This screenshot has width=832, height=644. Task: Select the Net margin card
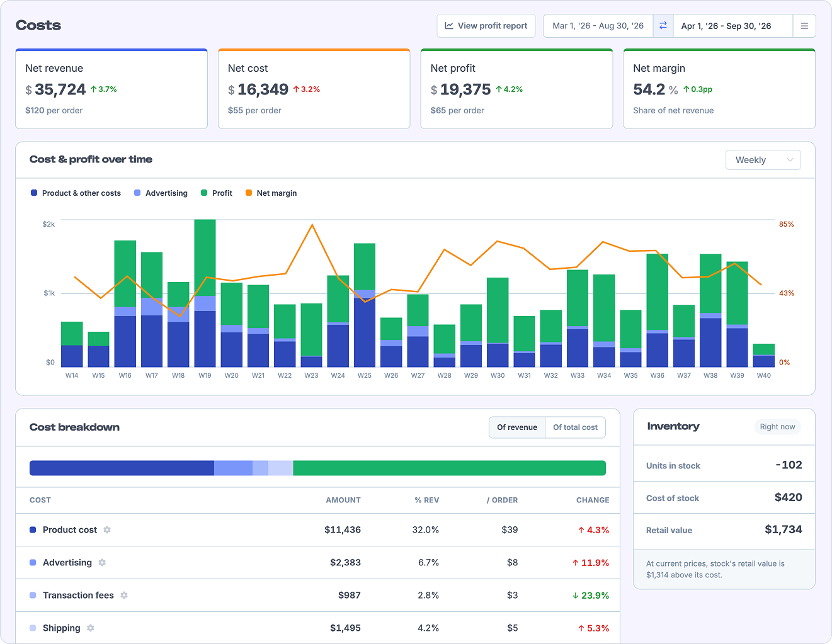point(719,89)
